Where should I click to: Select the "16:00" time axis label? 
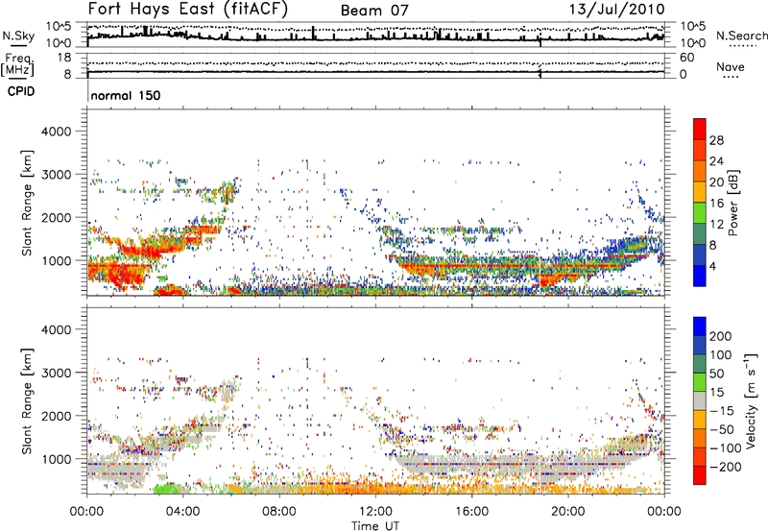pyautogui.click(x=471, y=511)
